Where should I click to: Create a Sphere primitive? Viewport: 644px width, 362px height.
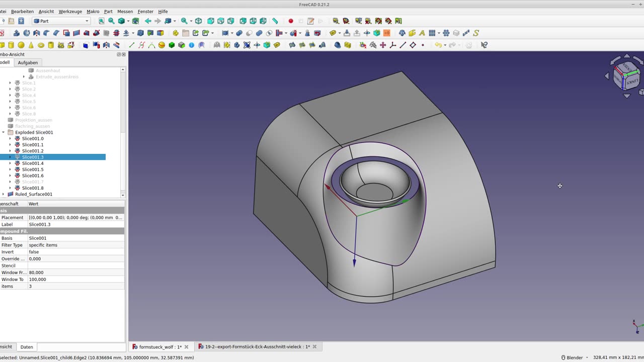[21, 45]
